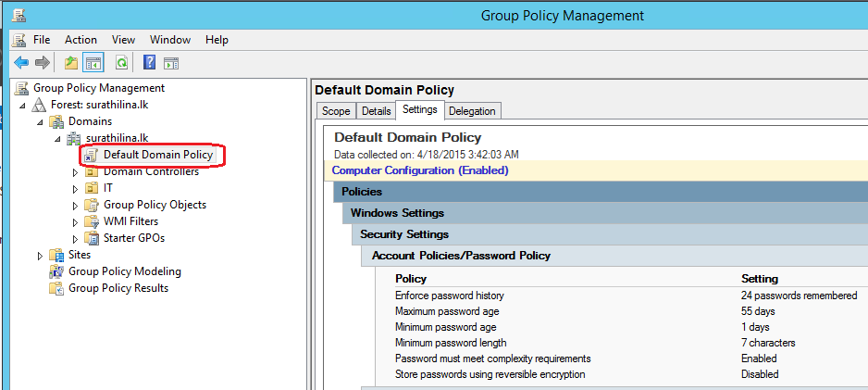Click the Default Domain Policy GPO link icon

click(91, 156)
